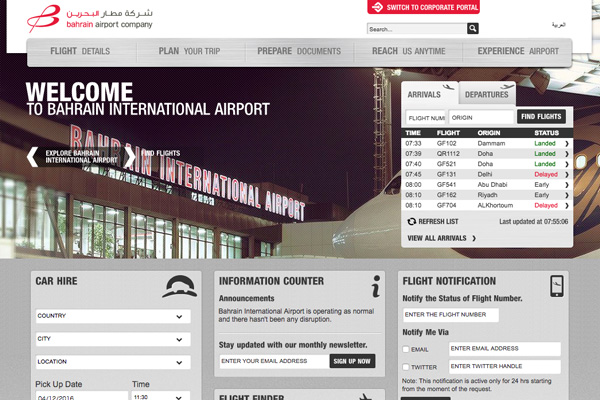Click the 'Riyadh' origin cell
This screenshot has height=400, width=600.
point(488,195)
